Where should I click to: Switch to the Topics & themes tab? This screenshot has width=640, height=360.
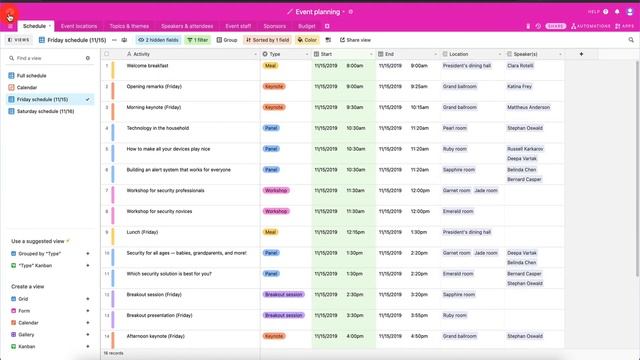(129, 26)
